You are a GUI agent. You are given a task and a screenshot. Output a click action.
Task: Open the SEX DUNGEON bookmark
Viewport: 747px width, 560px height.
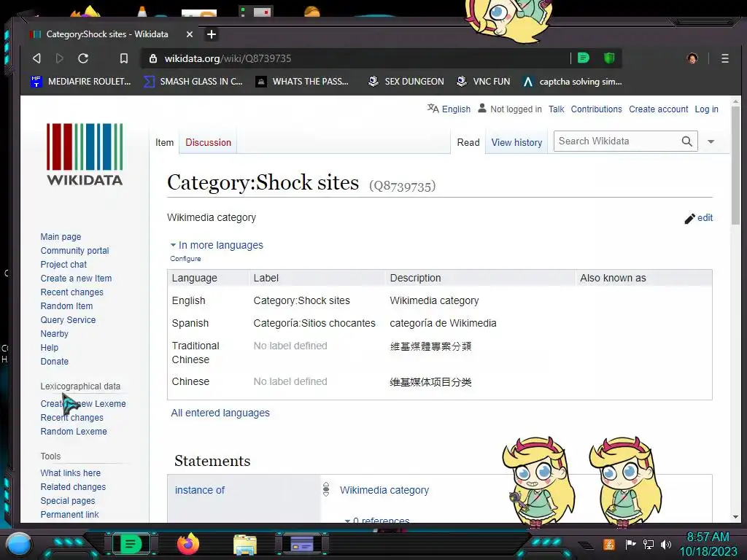406,82
